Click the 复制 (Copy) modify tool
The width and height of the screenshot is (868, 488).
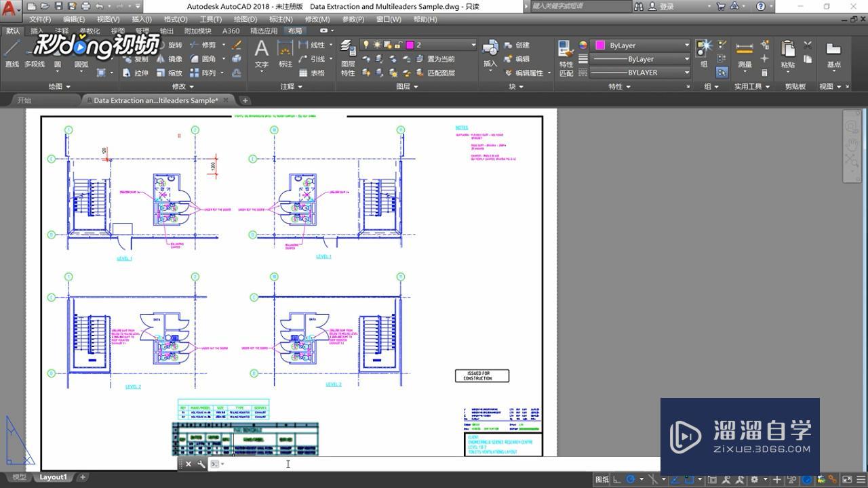tap(140, 59)
